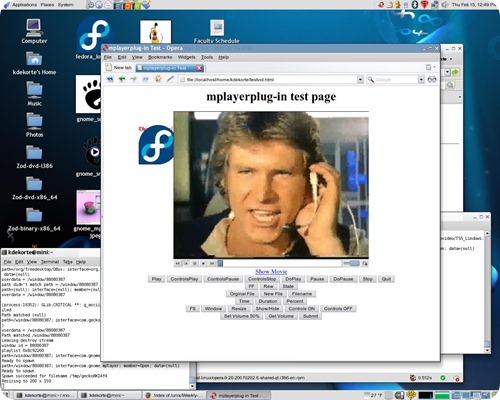Screen dimensions: 500x400
Task: Click the Controls OFF button
Action: point(338,309)
